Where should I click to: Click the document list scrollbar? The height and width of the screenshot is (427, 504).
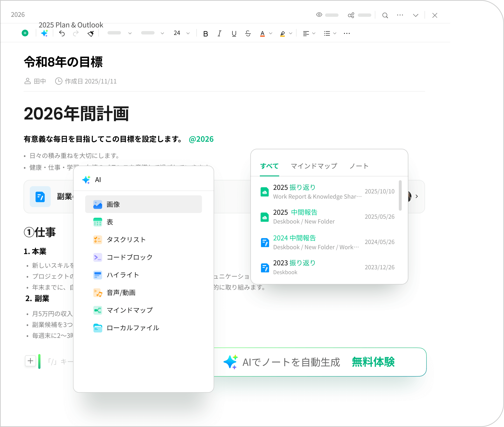[400, 196]
